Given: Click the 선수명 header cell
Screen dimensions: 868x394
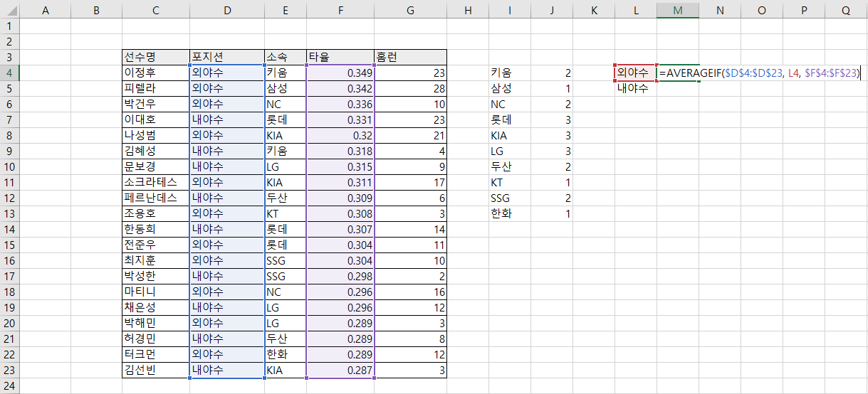Looking at the screenshot, I should (155, 57).
